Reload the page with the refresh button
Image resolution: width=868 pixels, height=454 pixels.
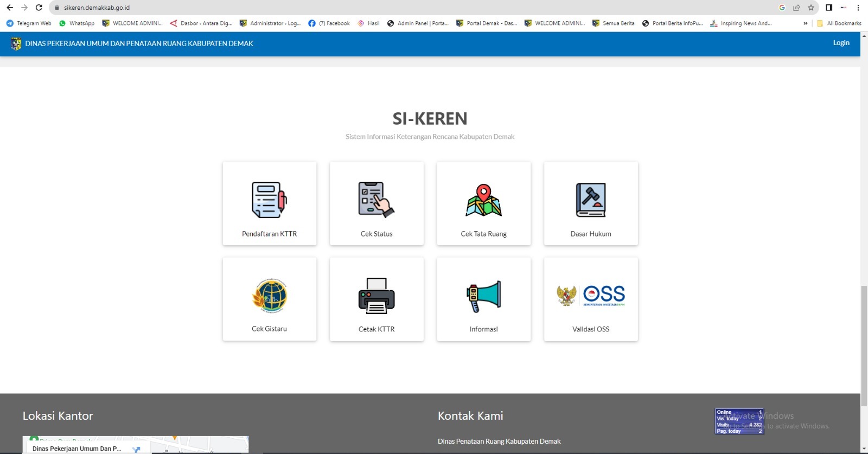tap(39, 8)
